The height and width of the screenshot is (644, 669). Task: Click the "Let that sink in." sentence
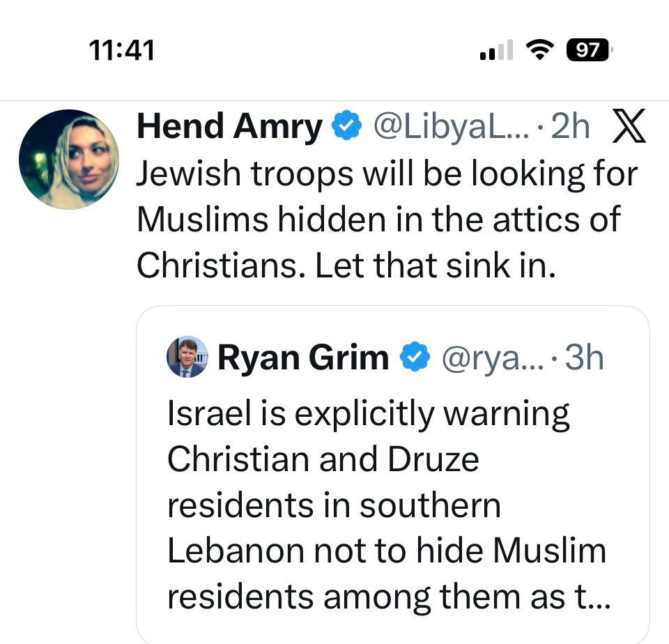(x=436, y=267)
